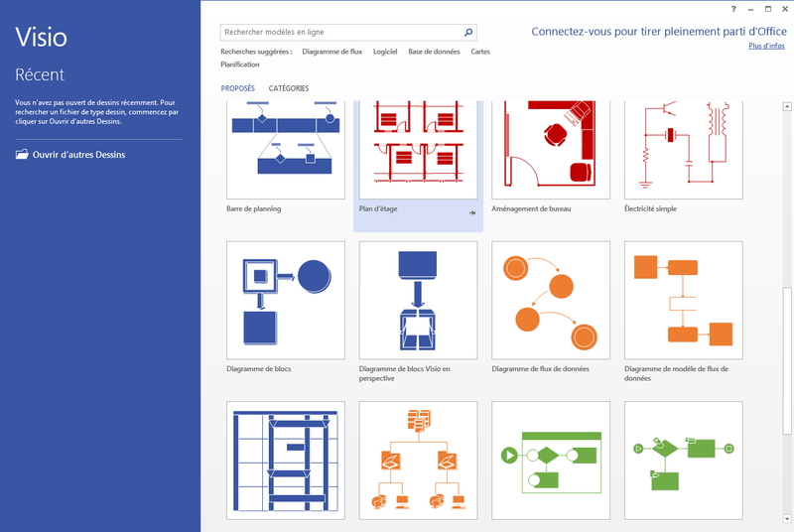794x532 pixels.
Task: Click the help question mark icon
Action: click(x=733, y=9)
